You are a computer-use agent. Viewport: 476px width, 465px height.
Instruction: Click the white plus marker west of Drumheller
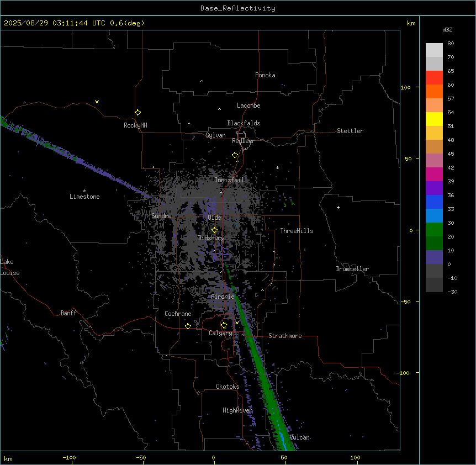338,207
